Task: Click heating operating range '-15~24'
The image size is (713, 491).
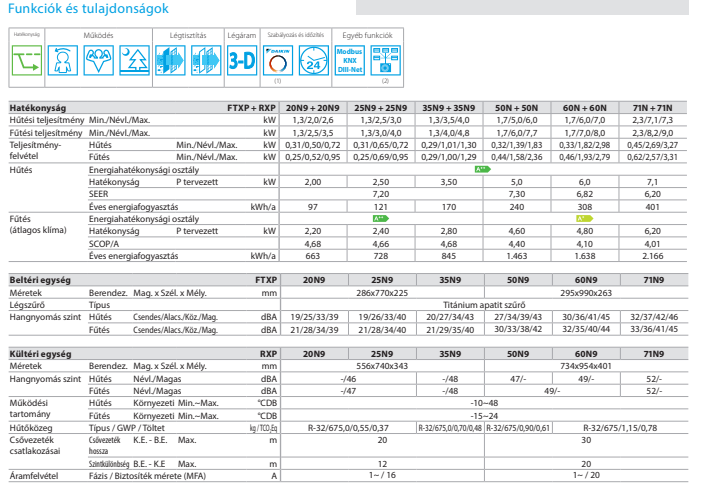Action: 484,416
